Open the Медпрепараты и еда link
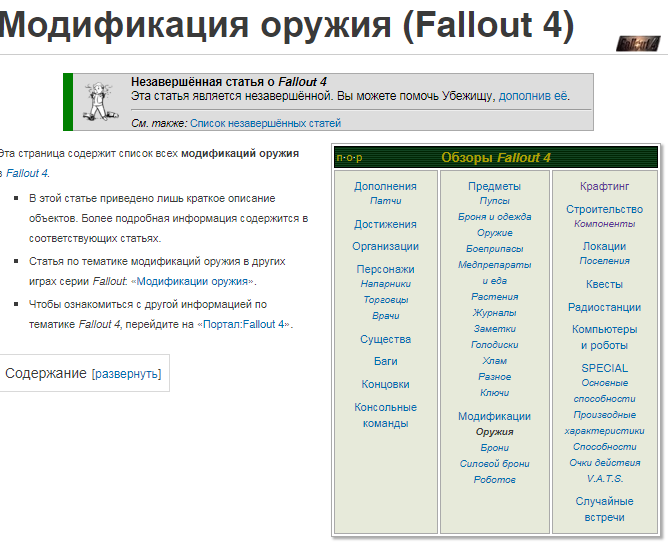The width and height of the screenshot is (668, 550). (494, 273)
